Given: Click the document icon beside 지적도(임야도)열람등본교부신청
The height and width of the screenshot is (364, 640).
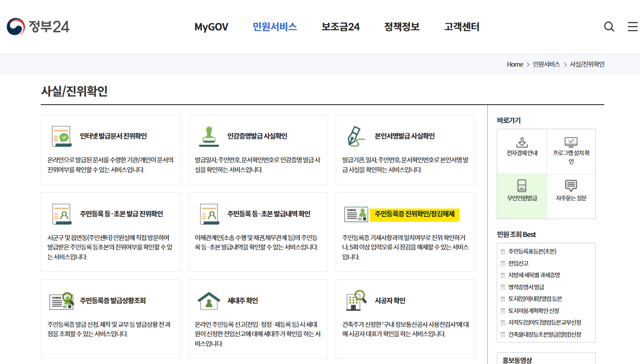Looking at the screenshot, I should click(x=503, y=323).
